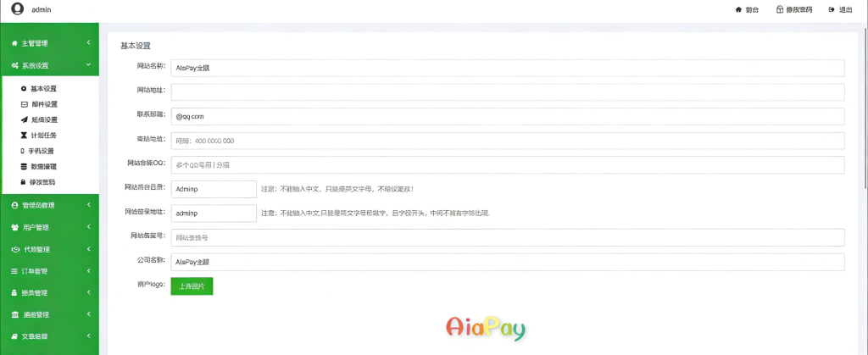Expand the 通道管理 chevron
Viewport: 868px width, 355px height.
(x=88, y=314)
